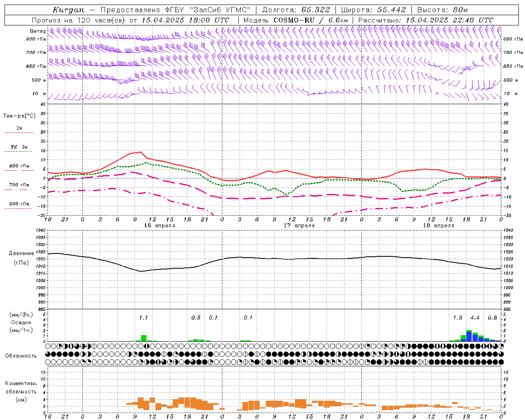Click the "1.1" precipitation total value
Viewport: 525px width, 420px height.
coord(143,318)
